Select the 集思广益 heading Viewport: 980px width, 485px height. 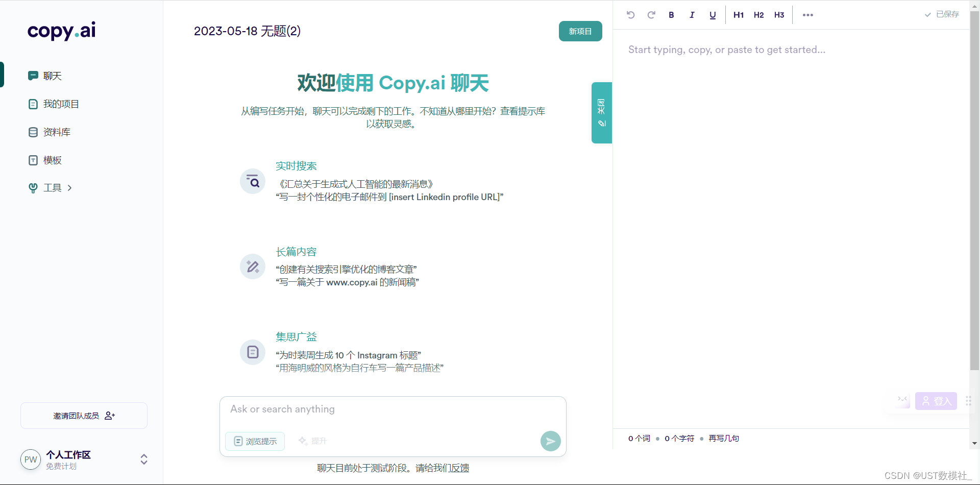pyautogui.click(x=296, y=337)
